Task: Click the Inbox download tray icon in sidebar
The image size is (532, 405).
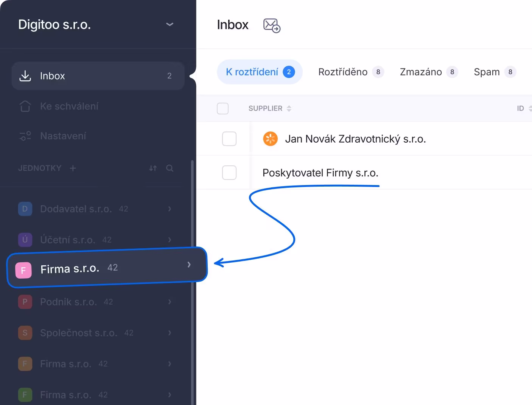Action: click(x=25, y=76)
